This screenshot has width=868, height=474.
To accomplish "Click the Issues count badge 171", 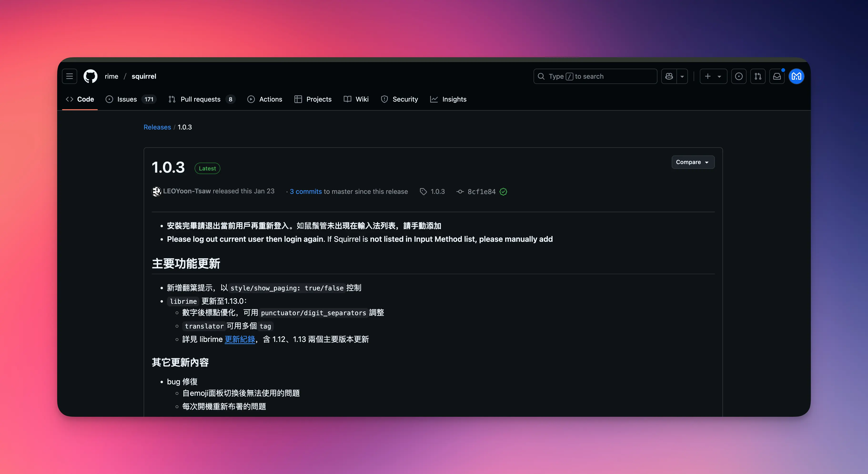I will (149, 99).
